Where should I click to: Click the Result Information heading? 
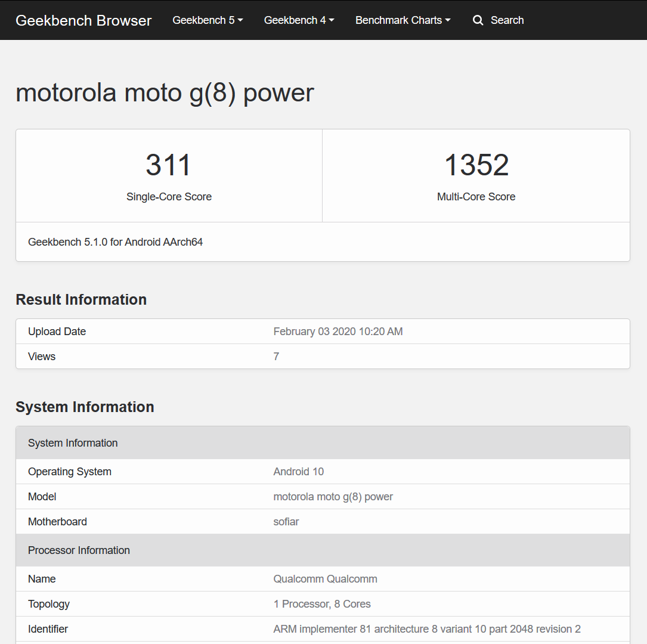[x=81, y=299]
